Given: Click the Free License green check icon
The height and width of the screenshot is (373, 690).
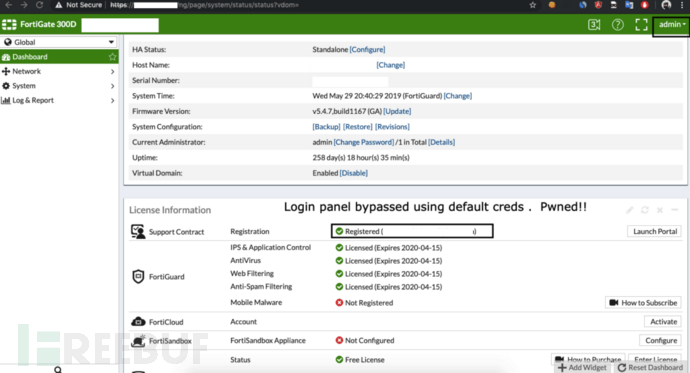Looking at the screenshot, I should coord(339,360).
